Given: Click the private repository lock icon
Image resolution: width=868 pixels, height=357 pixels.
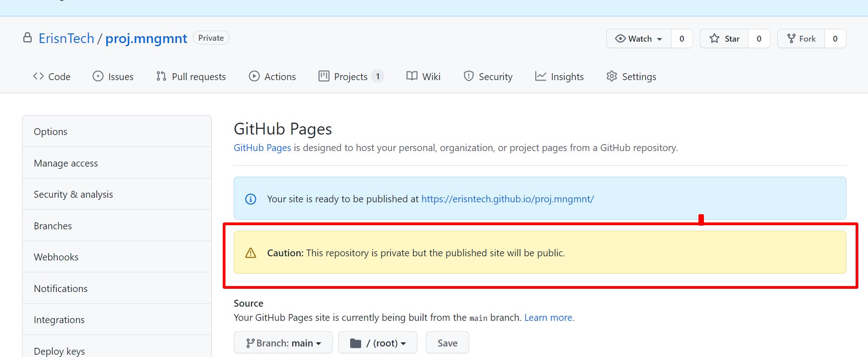Looking at the screenshot, I should [x=27, y=38].
